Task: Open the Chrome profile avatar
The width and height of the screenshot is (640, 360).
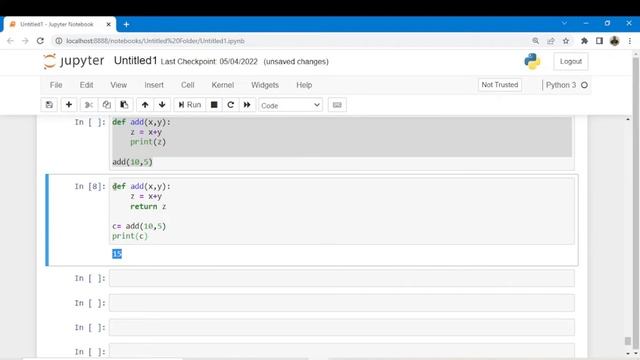Action: (615, 41)
